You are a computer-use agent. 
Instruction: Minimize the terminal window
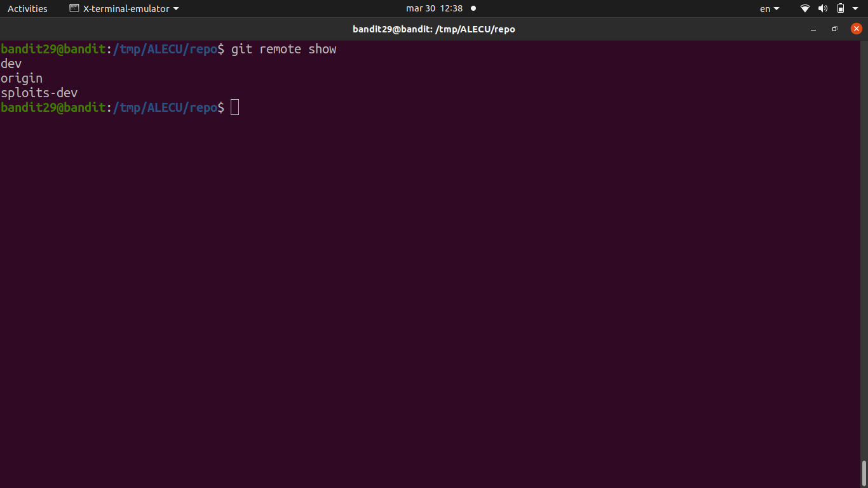point(813,29)
